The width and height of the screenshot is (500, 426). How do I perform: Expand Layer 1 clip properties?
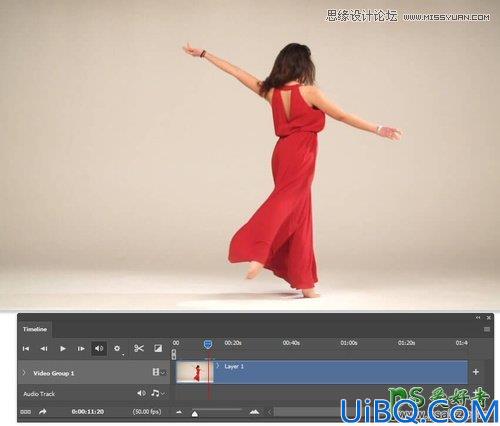point(218,366)
